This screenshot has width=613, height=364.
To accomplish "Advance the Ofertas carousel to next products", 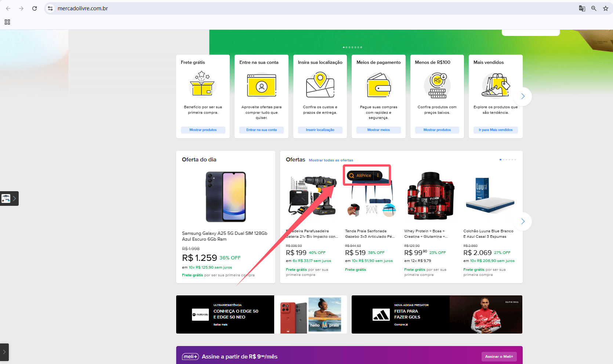I will click(x=523, y=221).
